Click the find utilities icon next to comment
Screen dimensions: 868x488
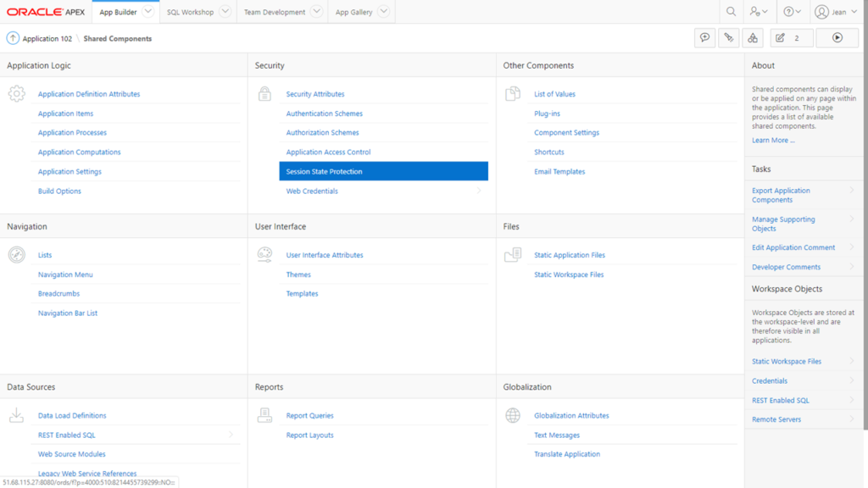[728, 37]
